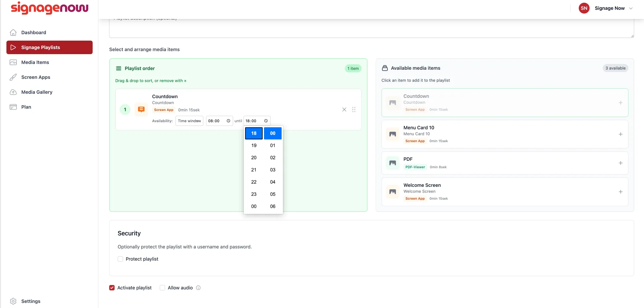Click the drag handle of the Countdown item

[x=354, y=110]
